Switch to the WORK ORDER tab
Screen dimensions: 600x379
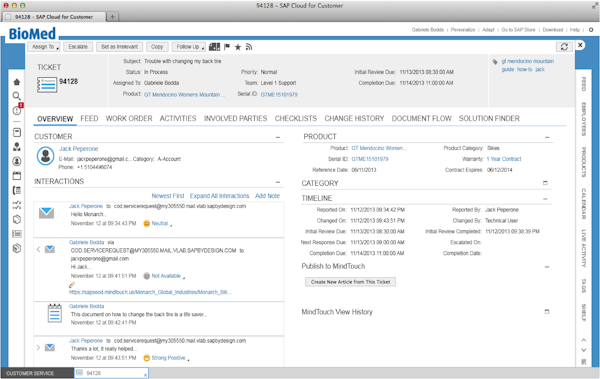click(x=129, y=119)
